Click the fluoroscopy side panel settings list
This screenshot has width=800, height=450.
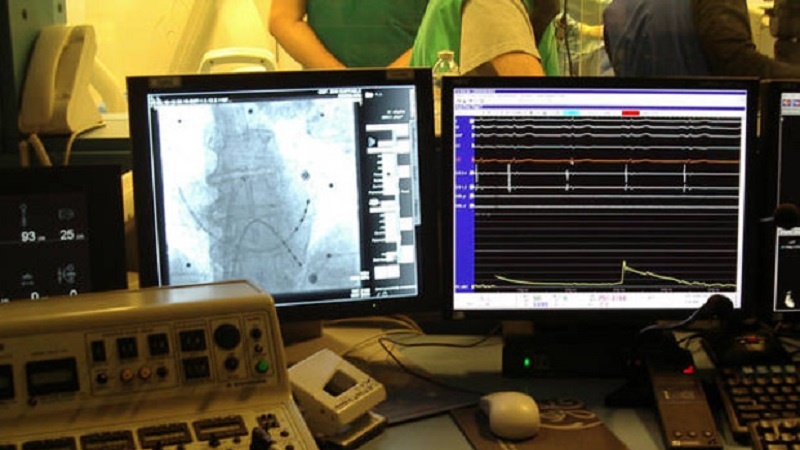pos(390,190)
